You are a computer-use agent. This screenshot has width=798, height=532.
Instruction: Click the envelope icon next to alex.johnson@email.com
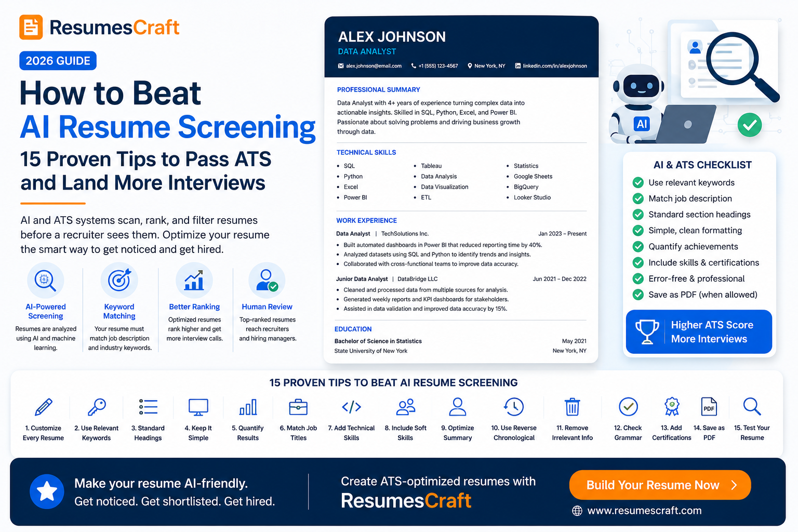coord(341,66)
